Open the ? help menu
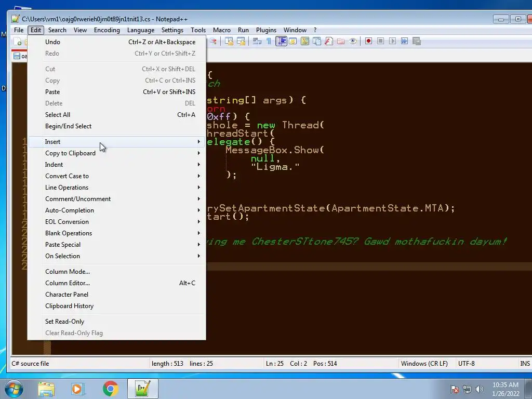 [315, 30]
